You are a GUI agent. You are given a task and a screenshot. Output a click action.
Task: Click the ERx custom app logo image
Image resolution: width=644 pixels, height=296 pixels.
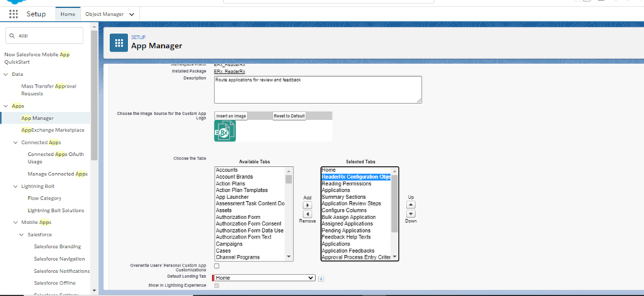pyautogui.click(x=225, y=131)
